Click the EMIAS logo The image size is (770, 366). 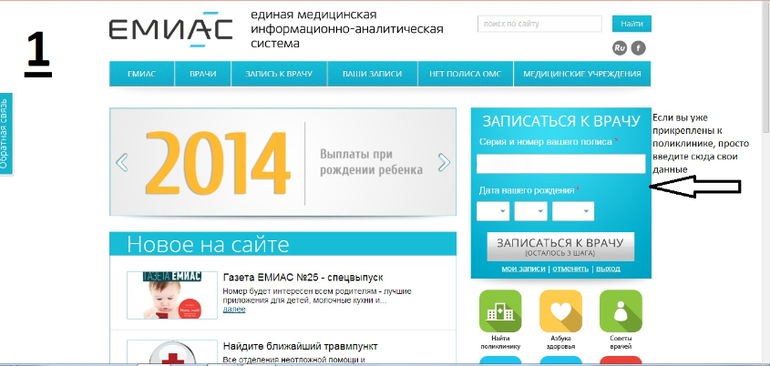click(170, 29)
